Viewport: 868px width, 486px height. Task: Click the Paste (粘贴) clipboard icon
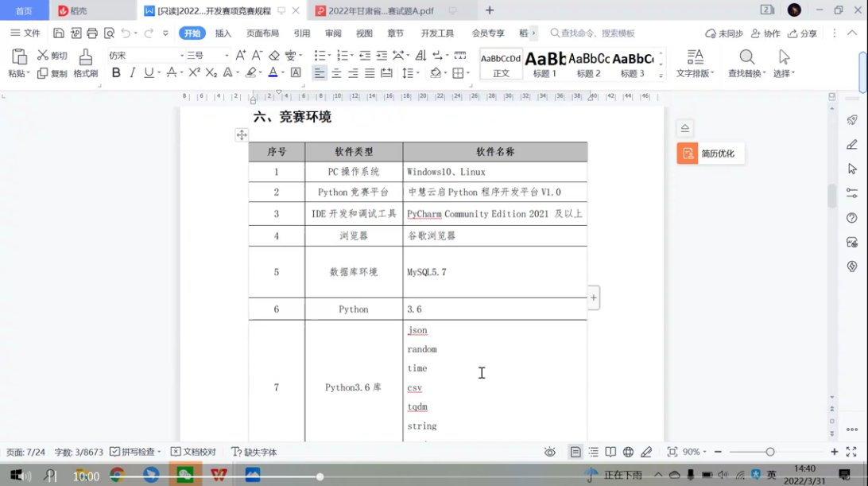coord(19,57)
